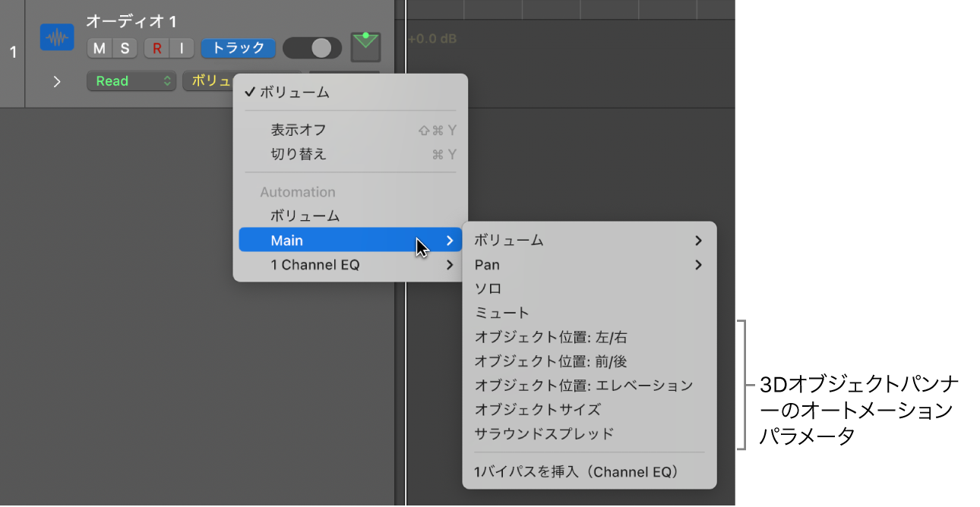Click the トラック button
This screenshot has width=980, height=507.
(238, 48)
